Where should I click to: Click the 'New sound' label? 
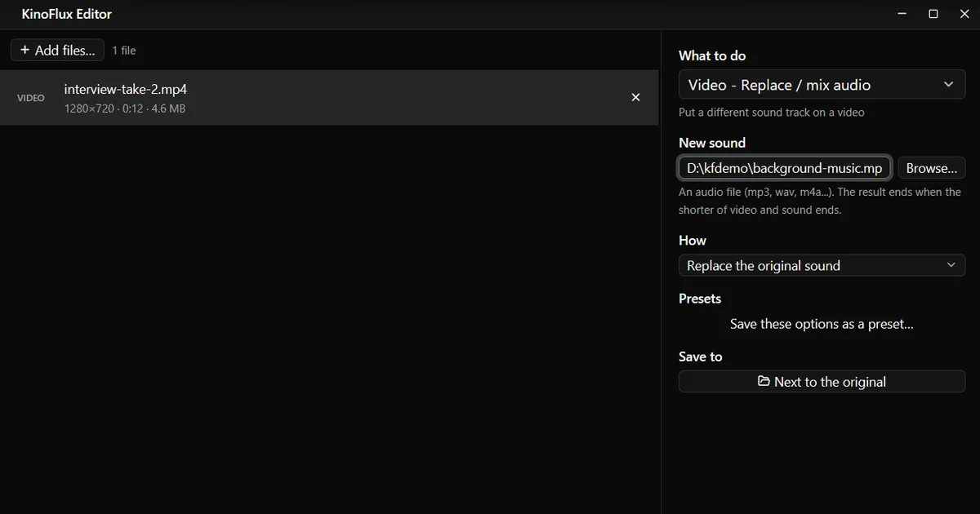(x=712, y=143)
